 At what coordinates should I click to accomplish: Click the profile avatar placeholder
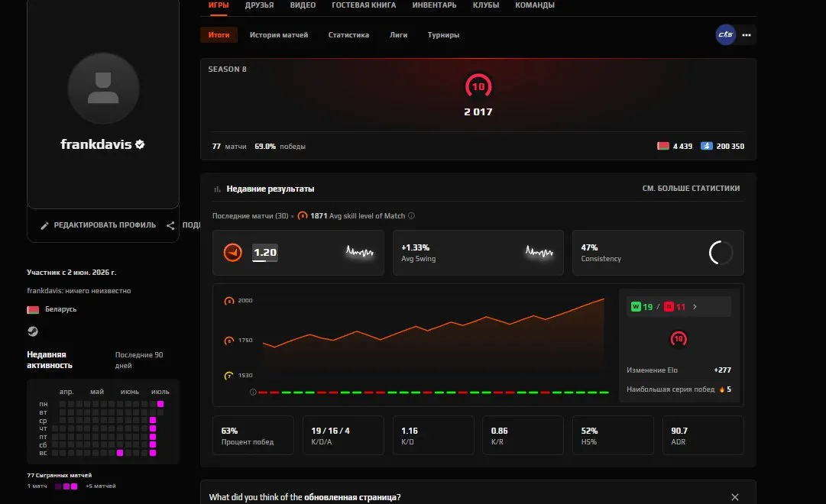103,89
